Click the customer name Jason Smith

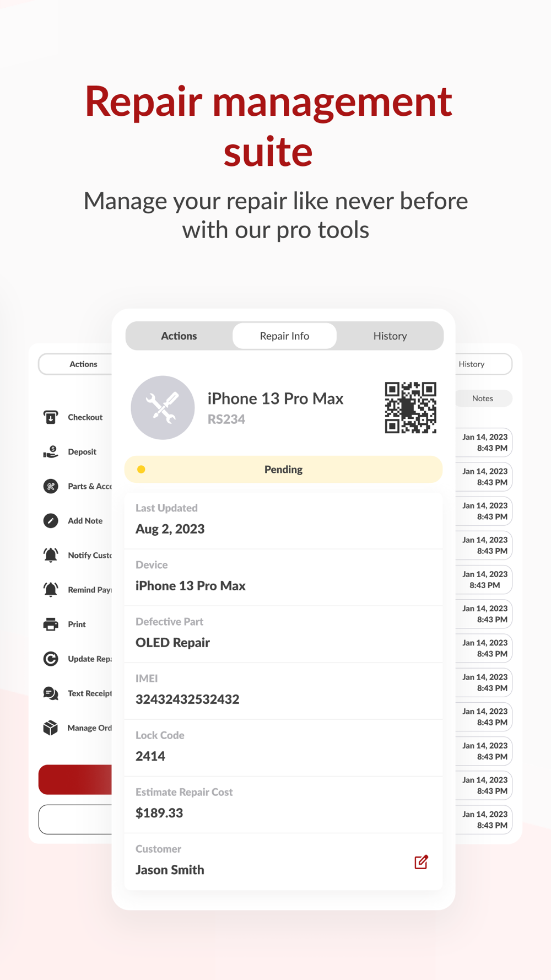170,870
